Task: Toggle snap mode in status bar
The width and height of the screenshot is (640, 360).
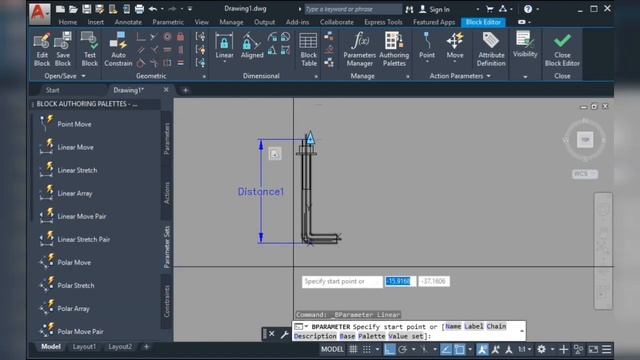Action: (x=367, y=349)
